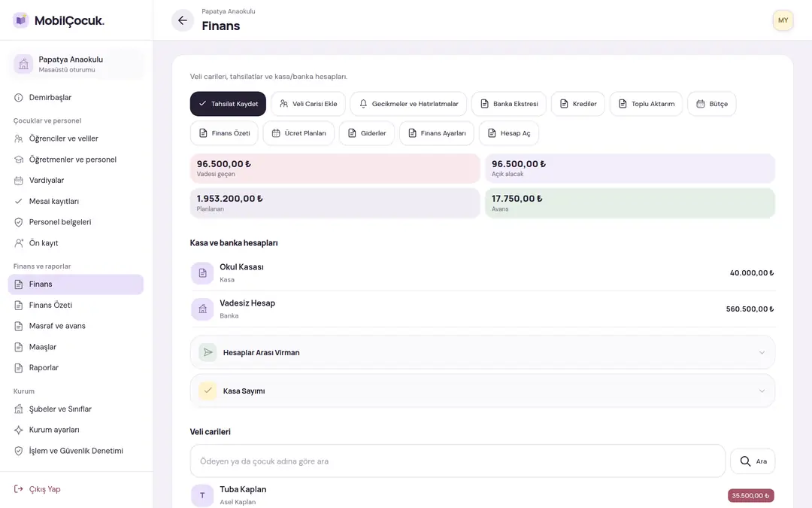Click the Finans Ayarları button
The width and height of the screenshot is (812, 508).
click(x=437, y=133)
